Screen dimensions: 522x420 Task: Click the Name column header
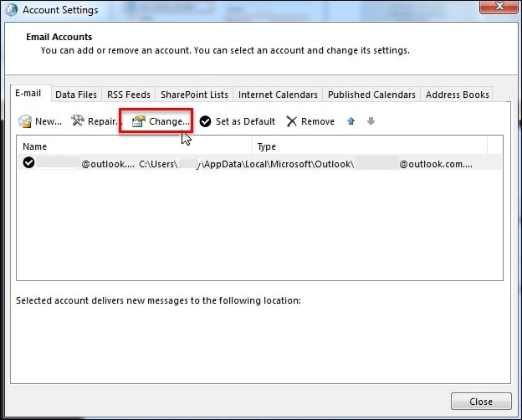(x=134, y=146)
